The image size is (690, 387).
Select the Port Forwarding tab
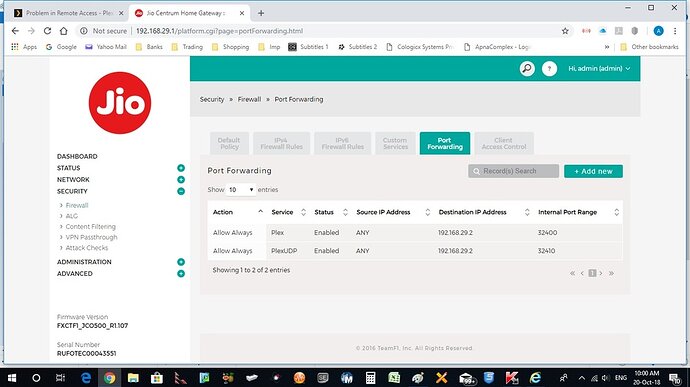coord(445,144)
